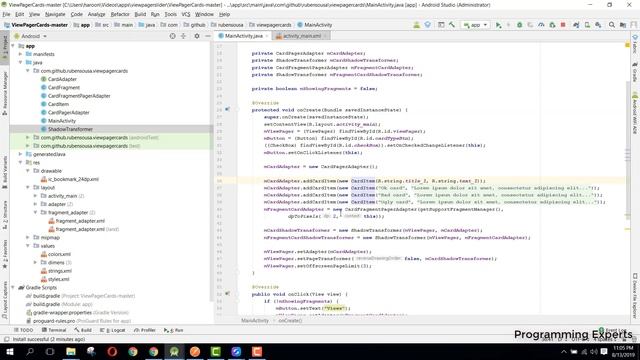The height and width of the screenshot is (360, 640).
Task: Open the TODO tool window button
Action: coord(24,330)
